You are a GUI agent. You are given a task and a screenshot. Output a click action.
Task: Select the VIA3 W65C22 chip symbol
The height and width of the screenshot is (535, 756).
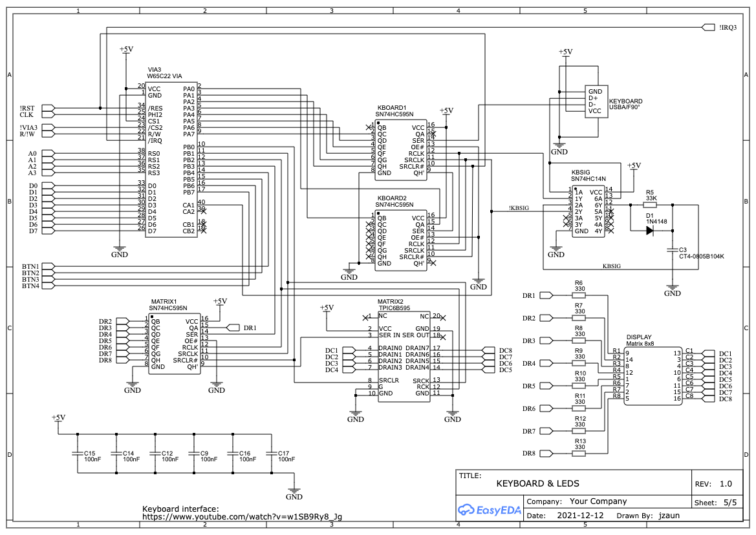[171, 159]
